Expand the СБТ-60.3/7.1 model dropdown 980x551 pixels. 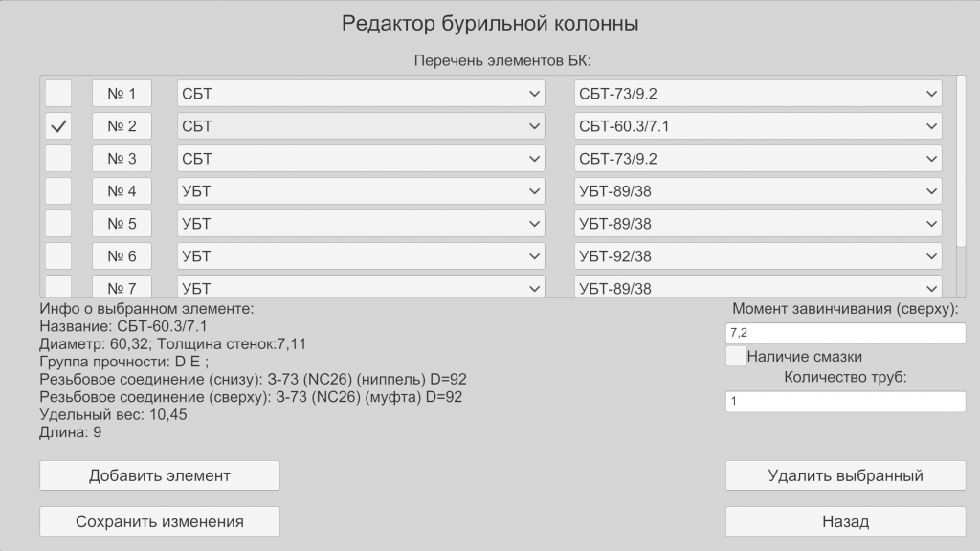(758, 126)
